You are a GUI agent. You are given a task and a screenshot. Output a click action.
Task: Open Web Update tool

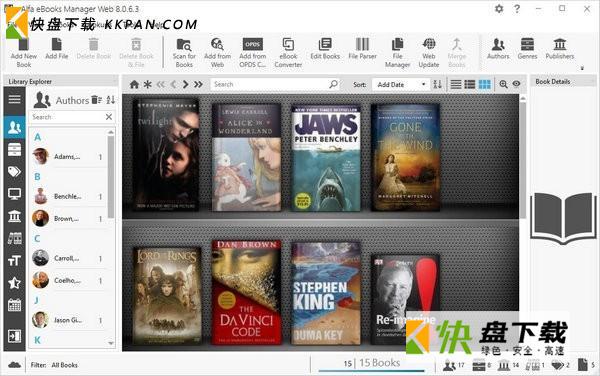click(429, 53)
